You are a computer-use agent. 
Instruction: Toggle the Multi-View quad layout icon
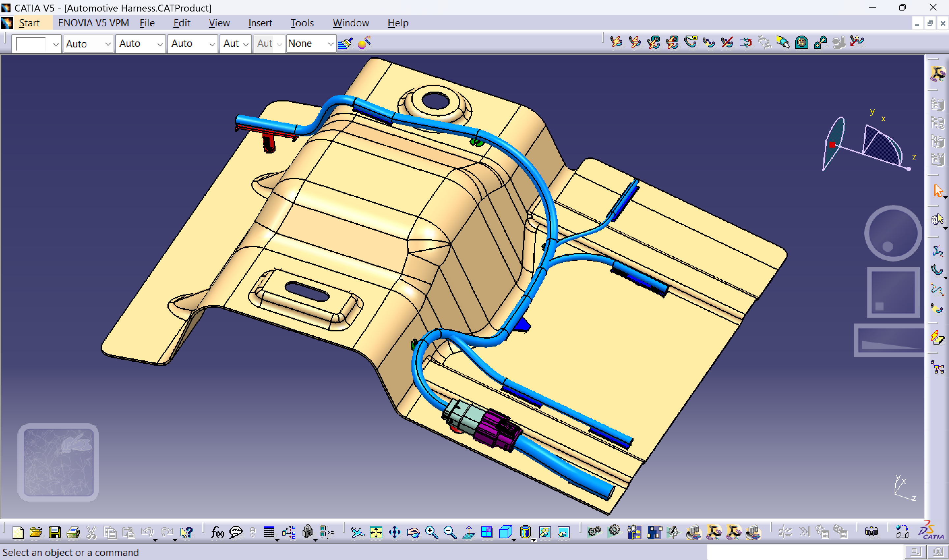pyautogui.click(x=487, y=532)
